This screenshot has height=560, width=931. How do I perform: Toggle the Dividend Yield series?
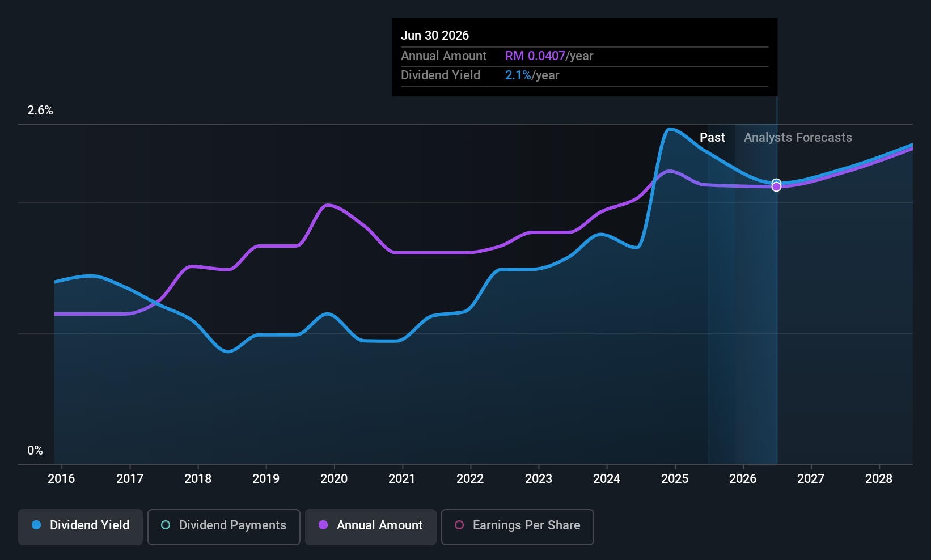pos(81,527)
